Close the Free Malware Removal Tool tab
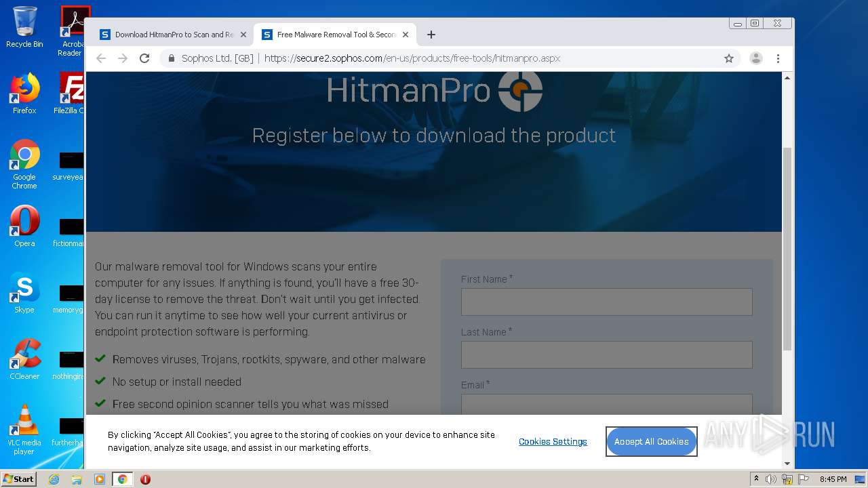Screen dimensions: 868x488 (x=406, y=35)
